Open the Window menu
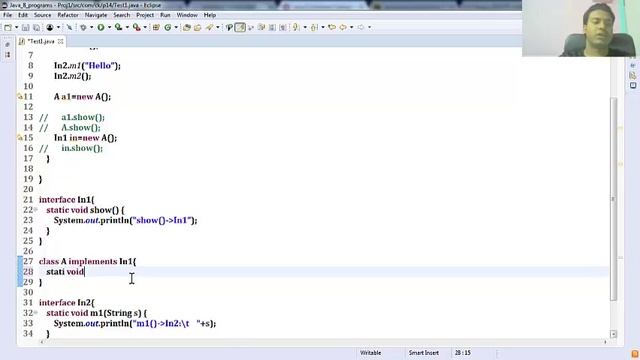Viewport: 640px width, 360px height. coord(187,15)
